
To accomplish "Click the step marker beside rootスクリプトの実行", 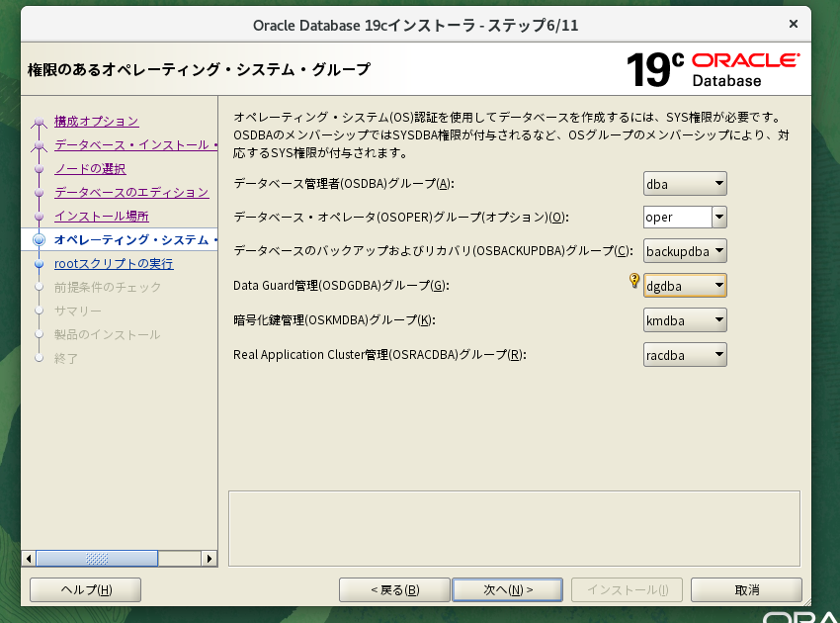I will point(39,264).
